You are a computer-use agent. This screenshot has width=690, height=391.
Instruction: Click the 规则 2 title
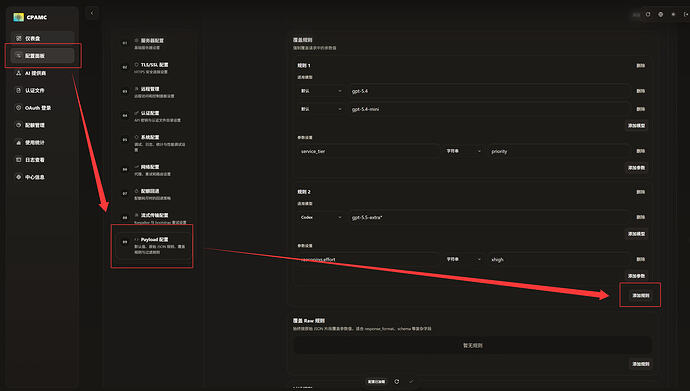click(304, 192)
